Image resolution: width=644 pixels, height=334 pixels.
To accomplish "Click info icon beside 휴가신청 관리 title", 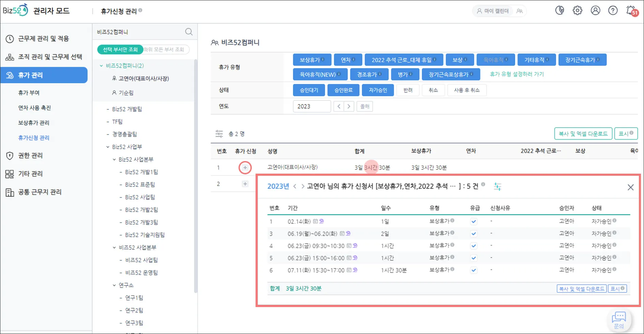I will [x=140, y=10].
